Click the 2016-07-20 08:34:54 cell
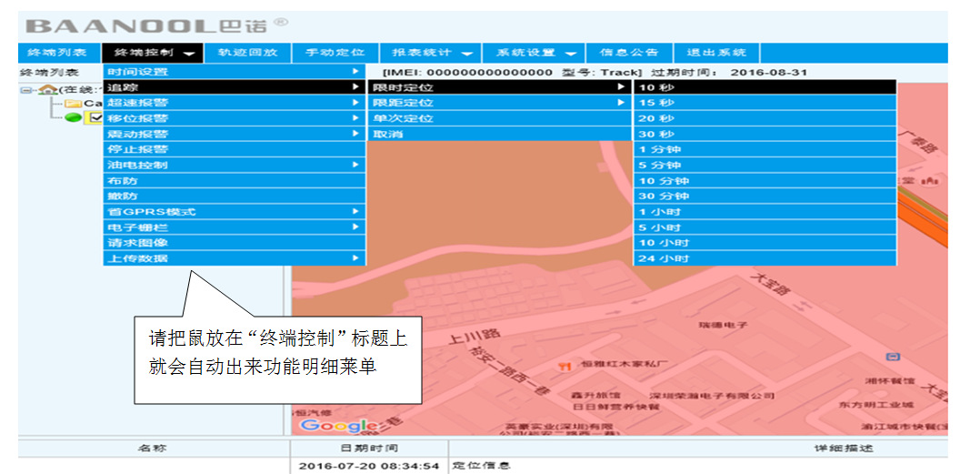 (369, 466)
